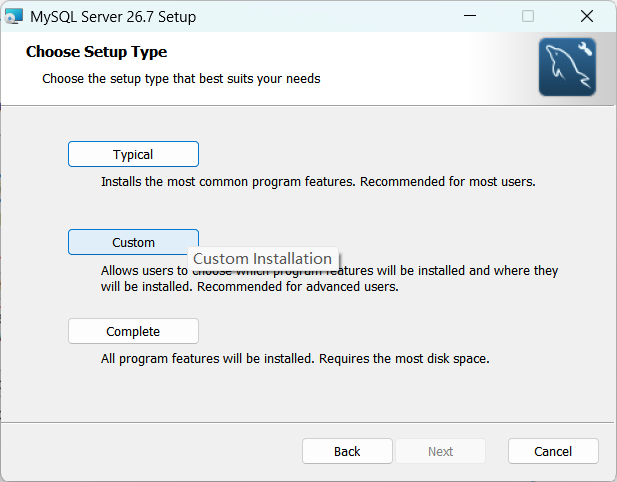The width and height of the screenshot is (617, 482).
Task: Click text 'will be installed. Recommended for advanced users.'
Action: point(249,286)
